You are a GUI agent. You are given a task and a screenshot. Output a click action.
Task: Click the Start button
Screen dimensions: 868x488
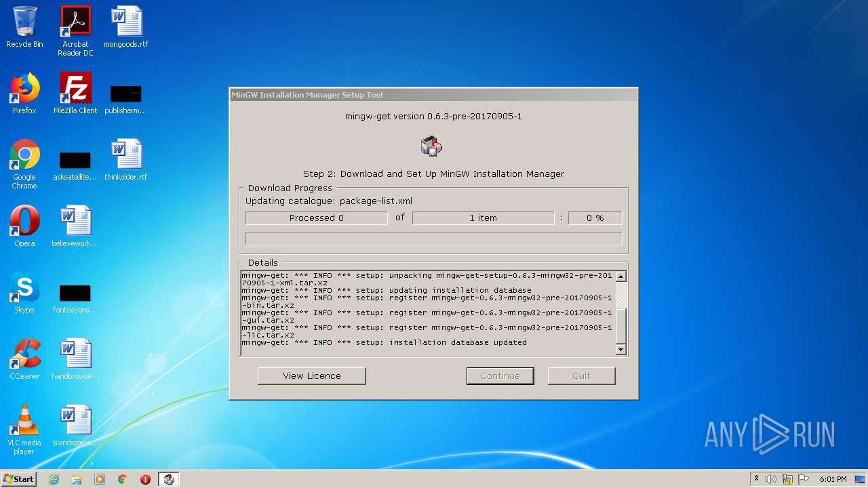(x=19, y=479)
